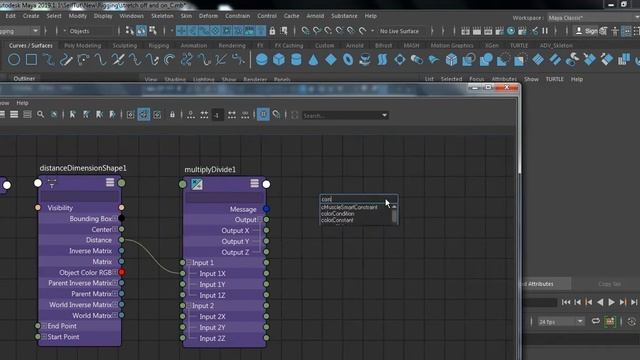Click select by hierarchy icon
The width and height of the screenshot is (640, 360).
pos(130,31)
